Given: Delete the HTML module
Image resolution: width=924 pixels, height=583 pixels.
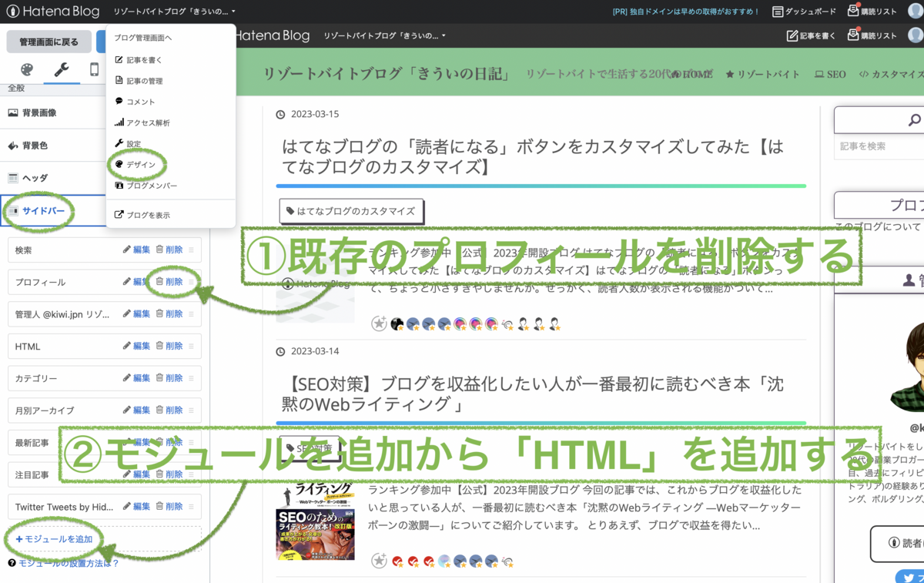Looking at the screenshot, I should 169,347.
